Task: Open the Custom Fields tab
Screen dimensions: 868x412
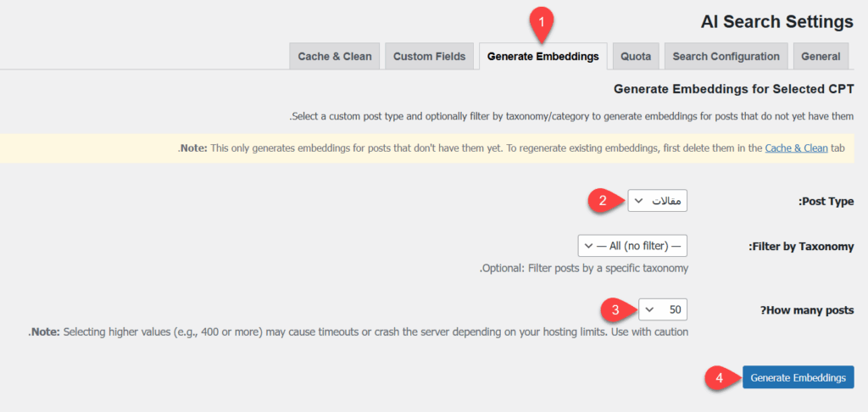Action: 429,57
